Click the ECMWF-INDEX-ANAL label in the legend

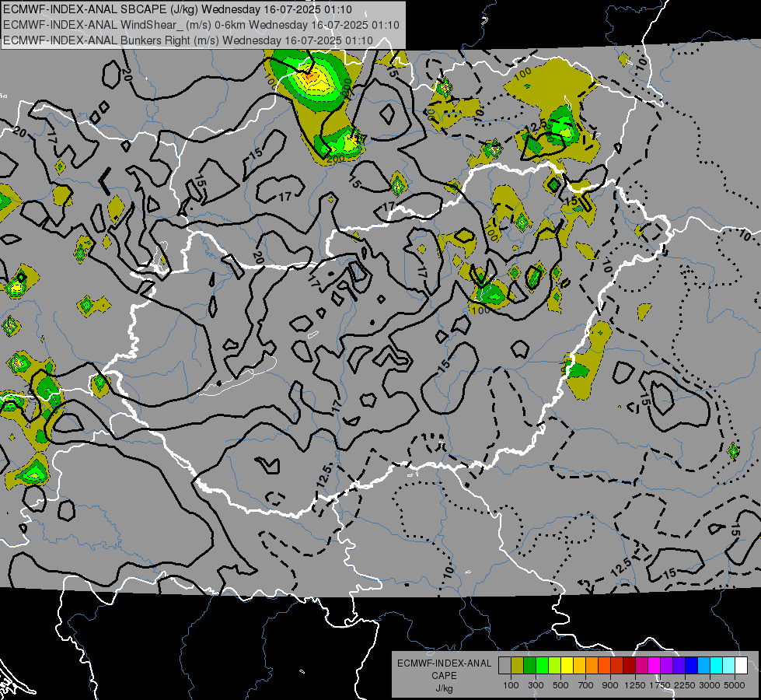pyautogui.click(x=444, y=663)
